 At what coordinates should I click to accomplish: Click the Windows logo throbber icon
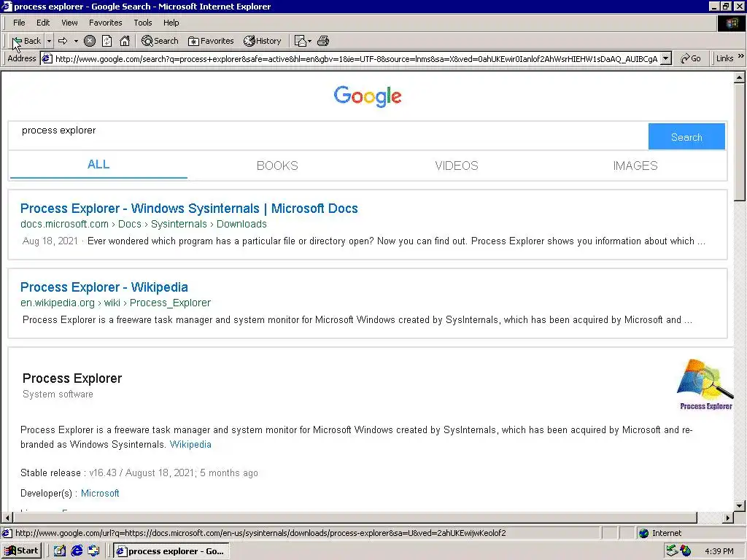coord(732,23)
